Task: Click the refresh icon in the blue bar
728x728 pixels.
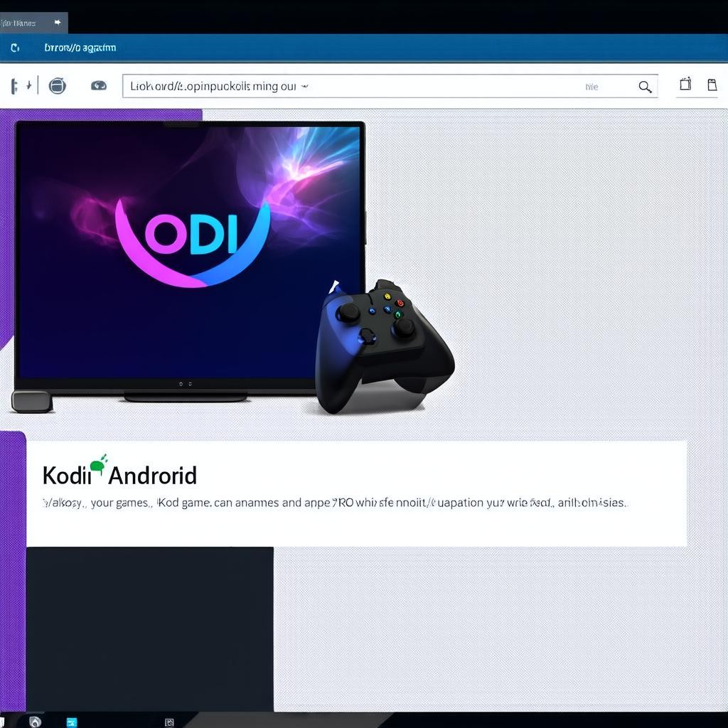Action: [x=15, y=48]
